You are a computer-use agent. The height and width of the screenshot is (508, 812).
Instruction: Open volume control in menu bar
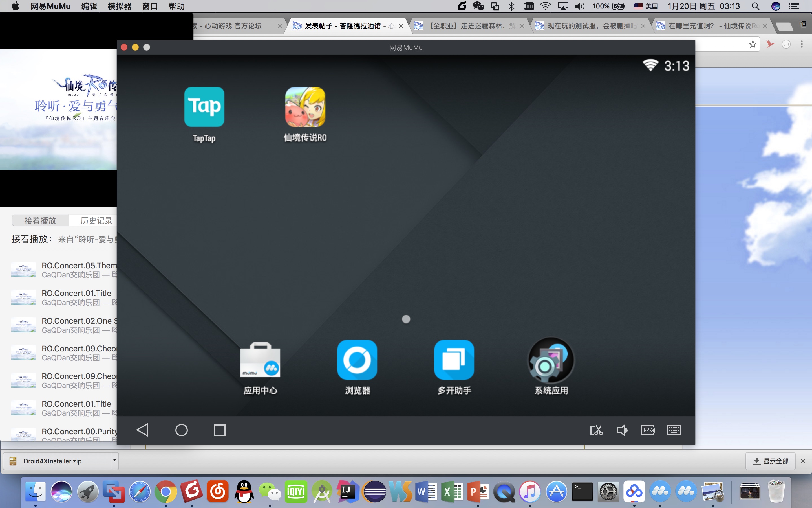(x=579, y=6)
